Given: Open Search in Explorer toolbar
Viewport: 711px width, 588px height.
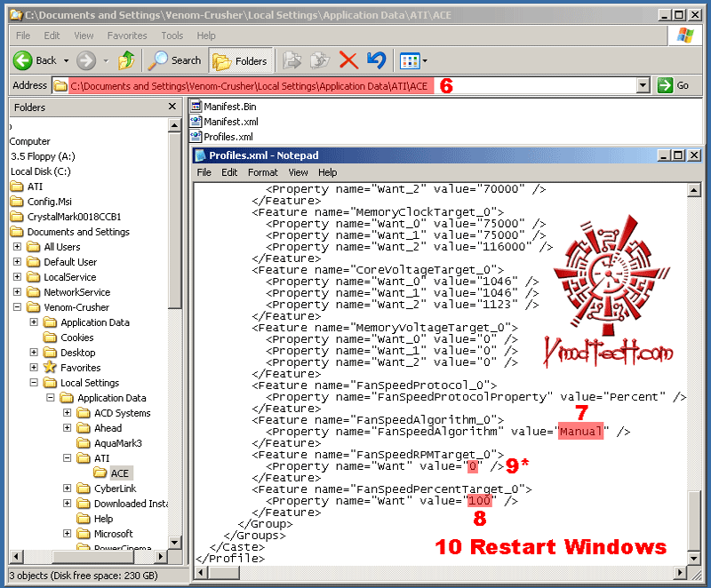Looking at the screenshot, I should click(x=174, y=60).
